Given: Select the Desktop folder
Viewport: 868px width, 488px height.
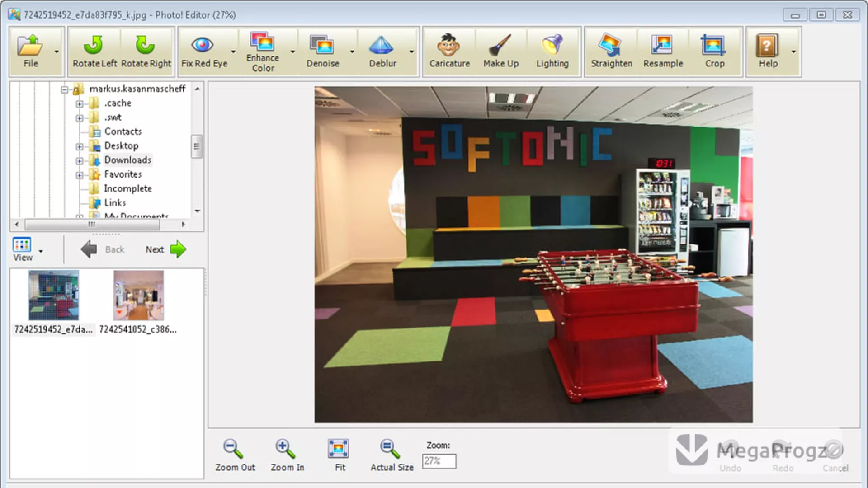Looking at the screenshot, I should (121, 146).
